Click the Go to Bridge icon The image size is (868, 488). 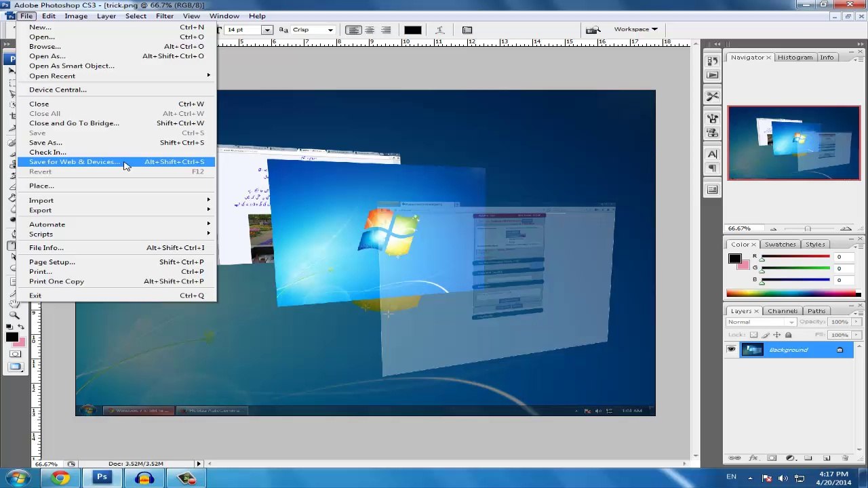[593, 30]
